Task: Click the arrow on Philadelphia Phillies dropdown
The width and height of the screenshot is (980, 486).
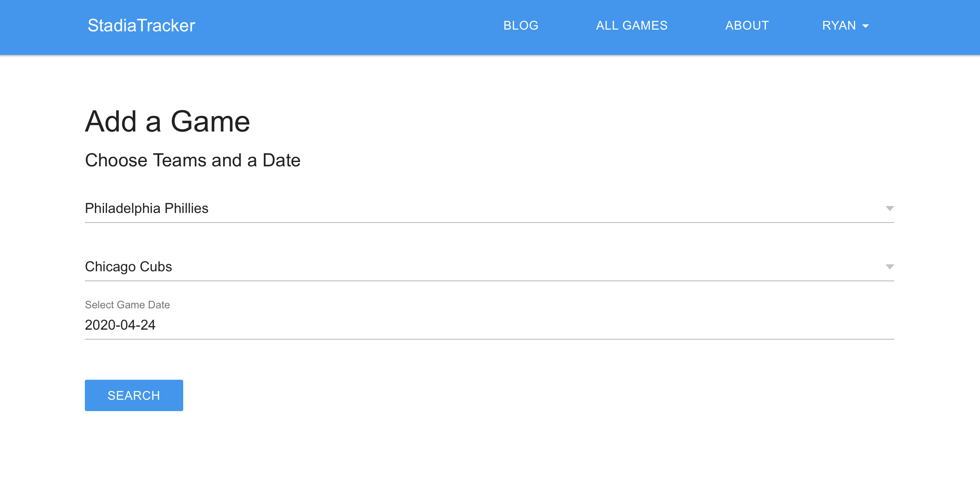Action: click(889, 209)
